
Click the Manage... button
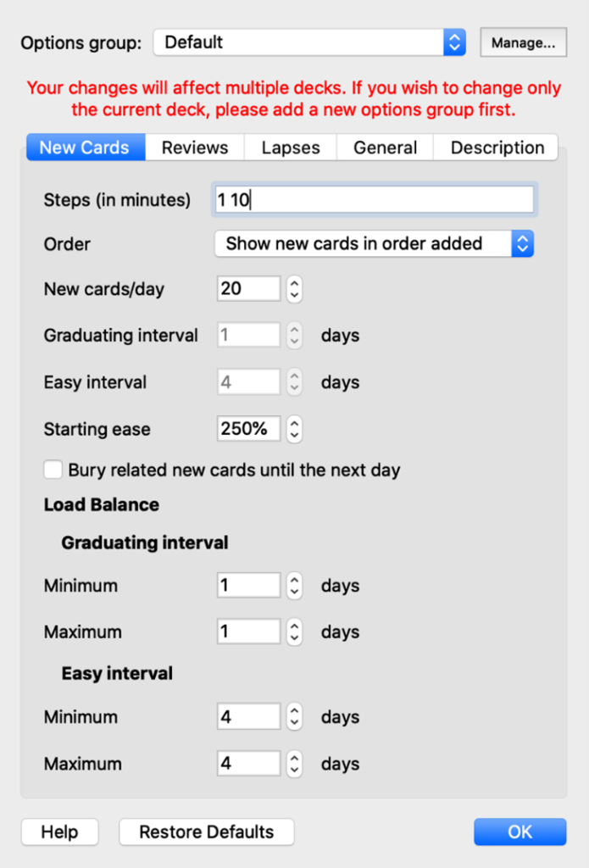tap(523, 42)
